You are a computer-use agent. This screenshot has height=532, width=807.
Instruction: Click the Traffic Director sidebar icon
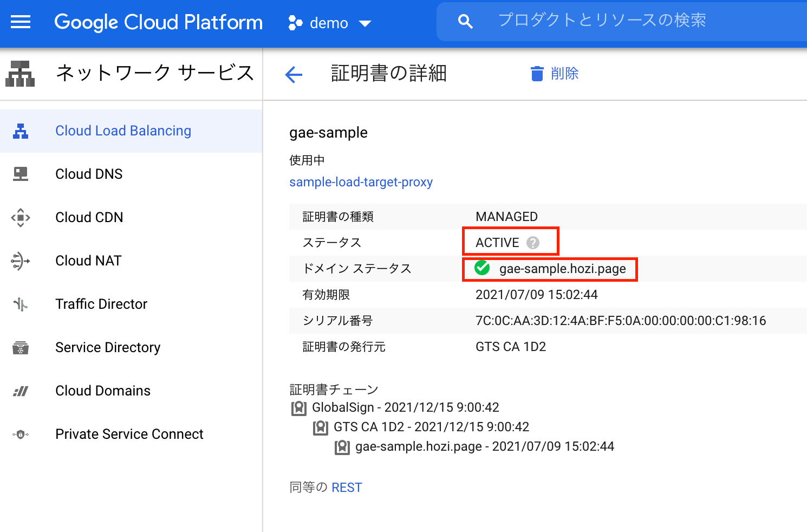click(21, 304)
